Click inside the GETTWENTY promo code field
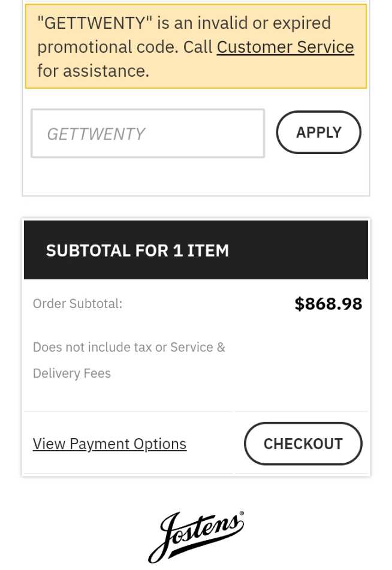Viewport: 392px width, 570px height. [x=147, y=133]
